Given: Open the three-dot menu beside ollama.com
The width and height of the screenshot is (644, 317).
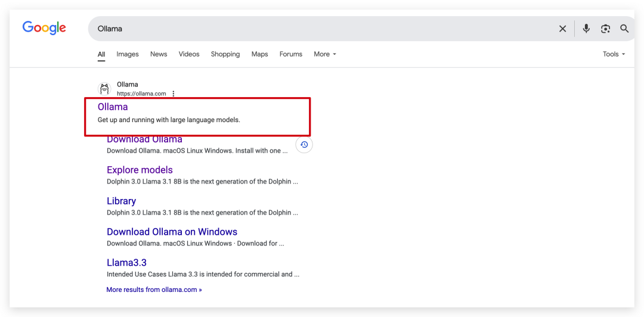Looking at the screenshot, I should pyautogui.click(x=174, y=94).
